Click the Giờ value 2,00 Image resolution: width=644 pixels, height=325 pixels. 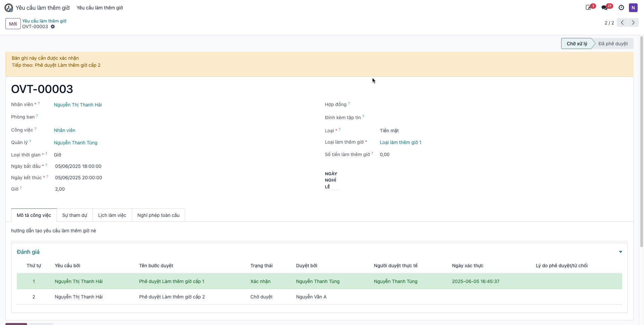(60, 189)
